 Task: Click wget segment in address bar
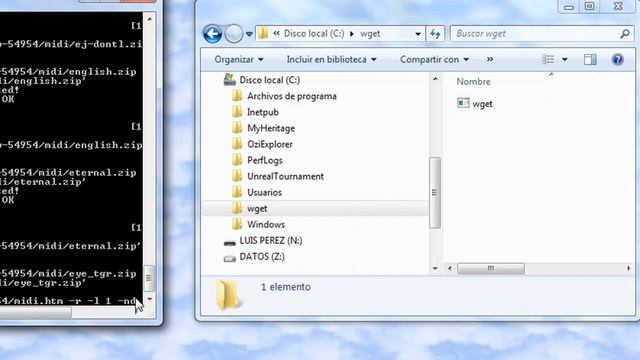tap(370, 34)
